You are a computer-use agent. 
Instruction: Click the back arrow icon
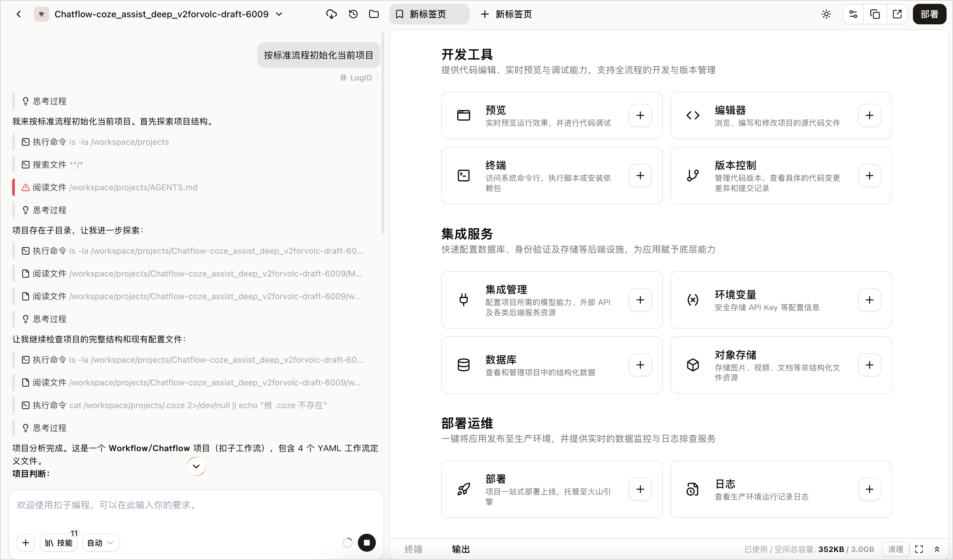click(x=19, y=14)
